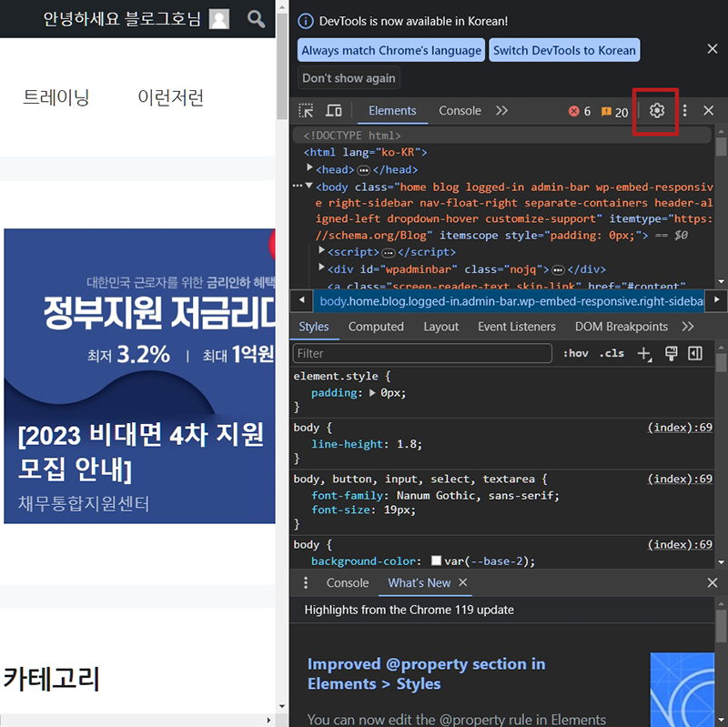Click the blog search magnifier icon
This screenshot has height=727, width=728.
tap(256, 19)
